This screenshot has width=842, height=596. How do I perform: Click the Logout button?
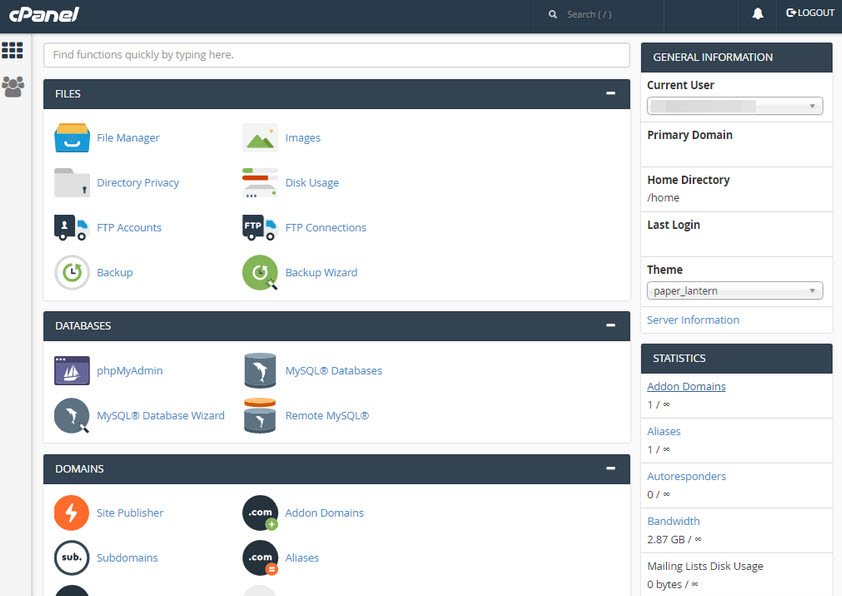pyautogui.click(x=810, y=14)
